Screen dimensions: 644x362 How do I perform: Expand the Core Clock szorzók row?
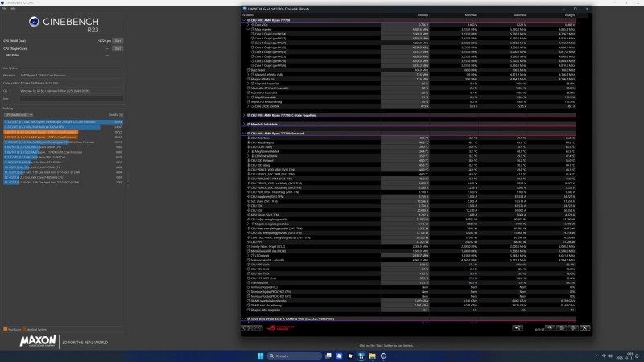(x=248, y=106)
